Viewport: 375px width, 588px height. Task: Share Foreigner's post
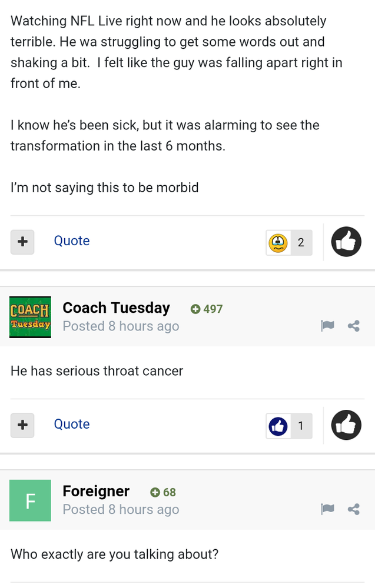(x=354, y=509)
